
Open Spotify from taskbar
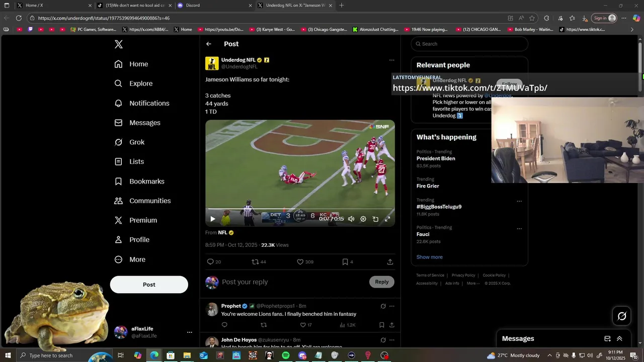[x=286, y=355]
